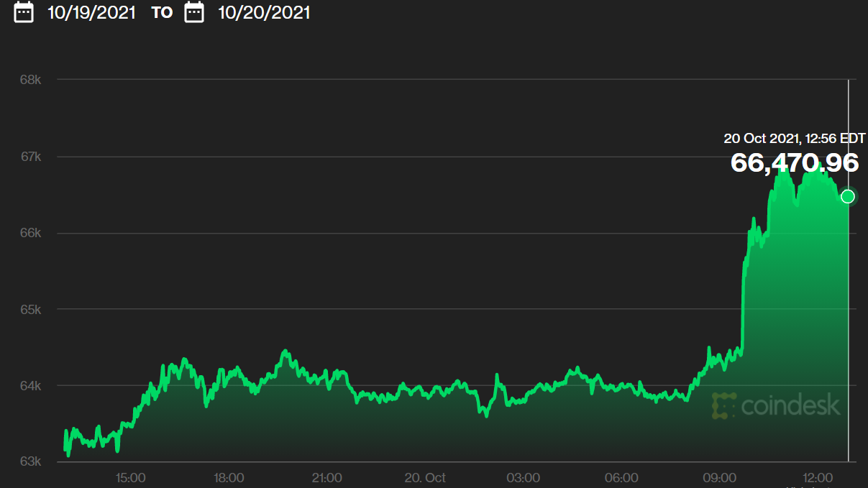The width and height of the screenshot is (868, 488).
Task: Click the 20 Oct 2021, 12:56 EDT timestamp
Action: [794, 138]
